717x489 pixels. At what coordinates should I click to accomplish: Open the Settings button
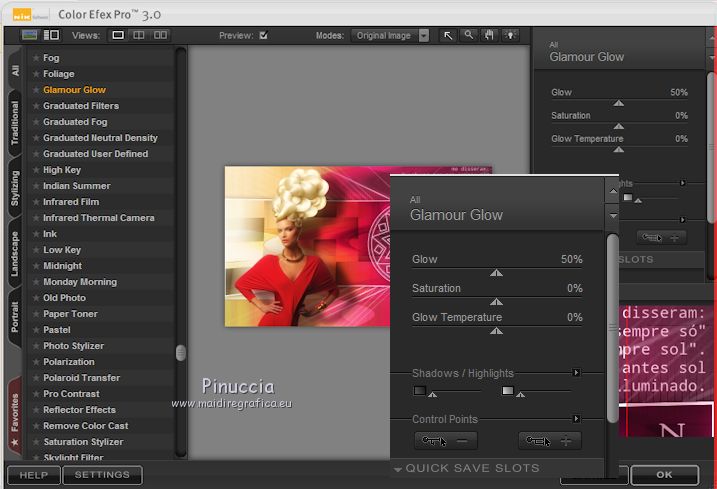[x=102, y=475]
